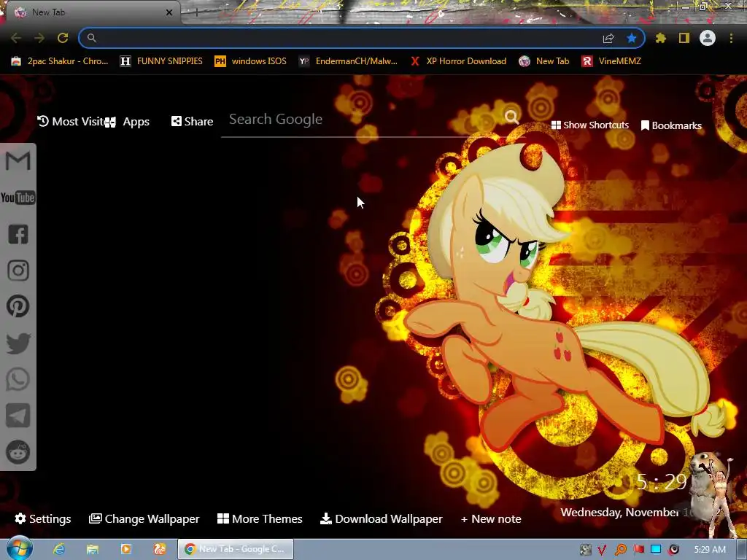Viewport: 747px width, 560px height.
Task: Open the Bookmarks panel on the page
Action: [x=671, y=125]
